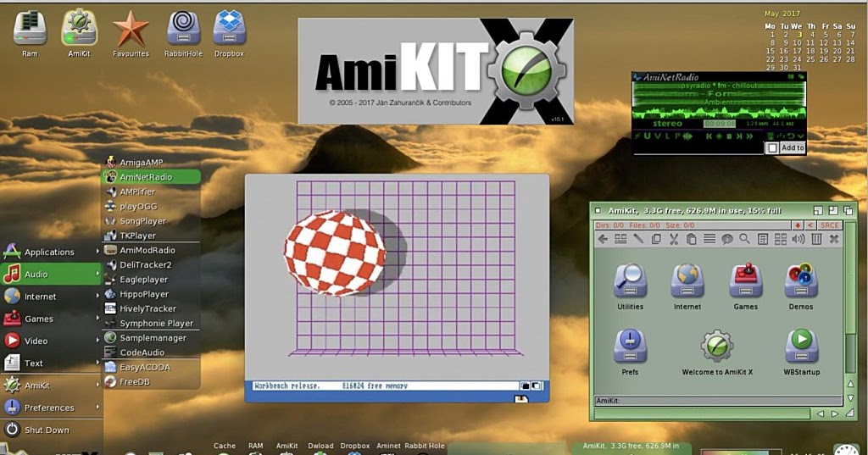This screenshot has height=455, width=868.
Task: Click the pencil rename toolbar icon
Action: point(638,239)
